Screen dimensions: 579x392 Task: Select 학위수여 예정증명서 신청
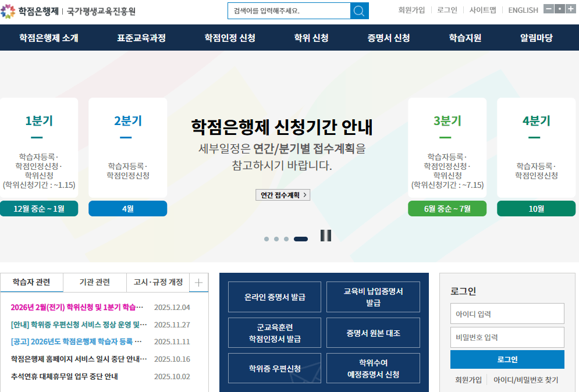[x=373, y=368]
